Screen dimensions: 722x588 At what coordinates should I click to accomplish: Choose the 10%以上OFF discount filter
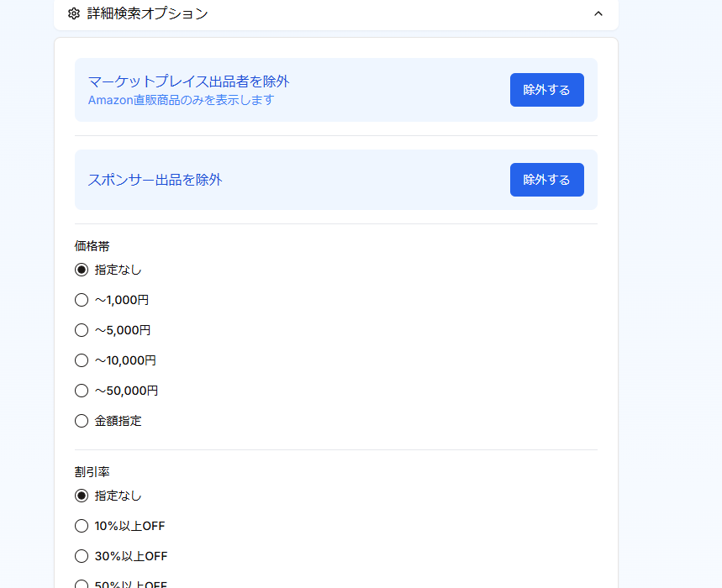pyautogui.click(x=82, y=526)
